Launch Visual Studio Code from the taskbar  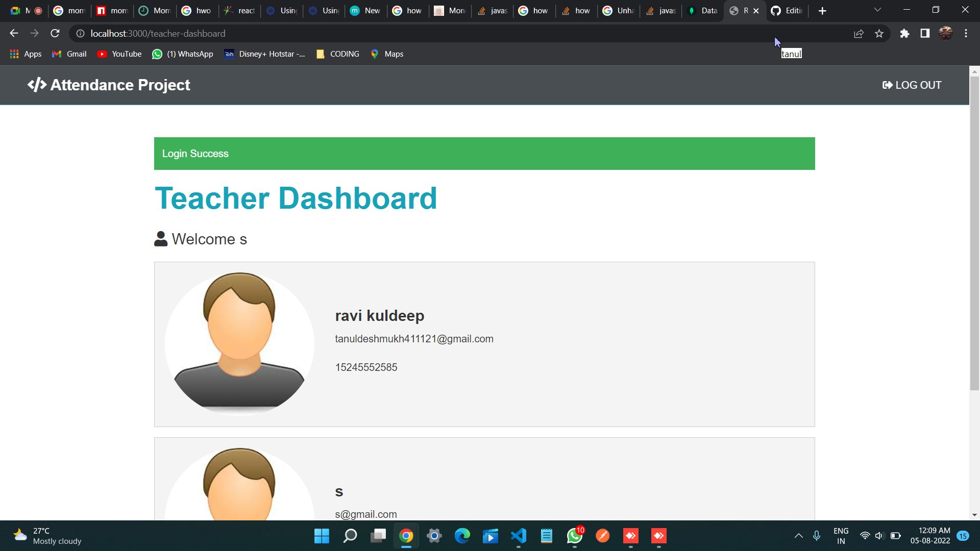518,536
